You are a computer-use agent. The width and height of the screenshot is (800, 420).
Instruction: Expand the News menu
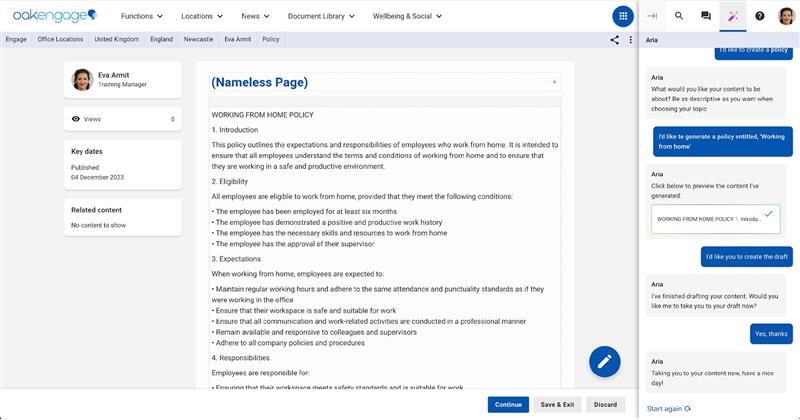tap(255, 16)
